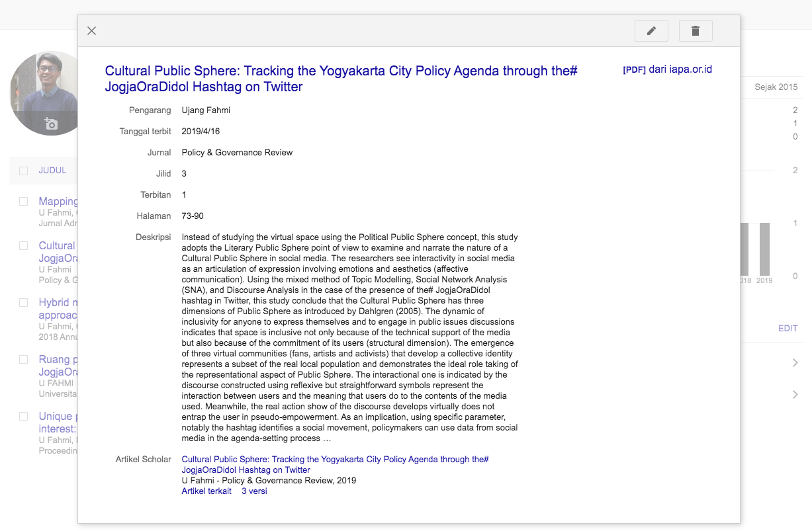Screen dimensions: 812x531
Task: Select page range 73-90
Action: pyautogui.click(x=193, y=216)
